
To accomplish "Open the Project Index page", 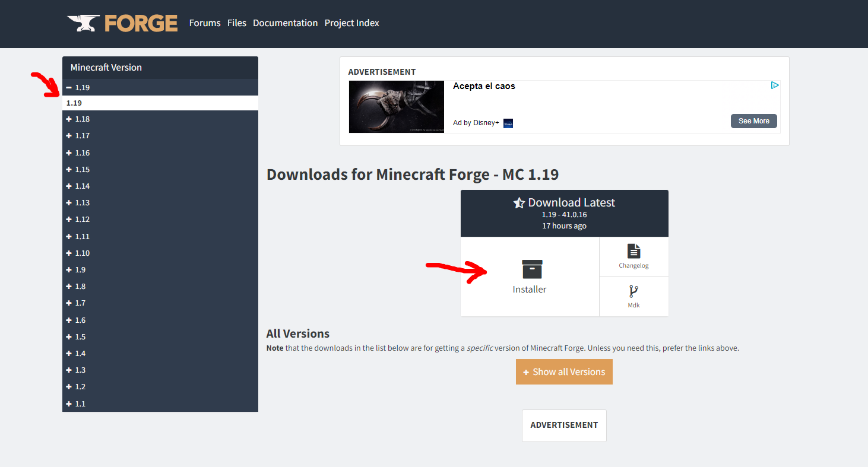I will (x=351, y=23).
